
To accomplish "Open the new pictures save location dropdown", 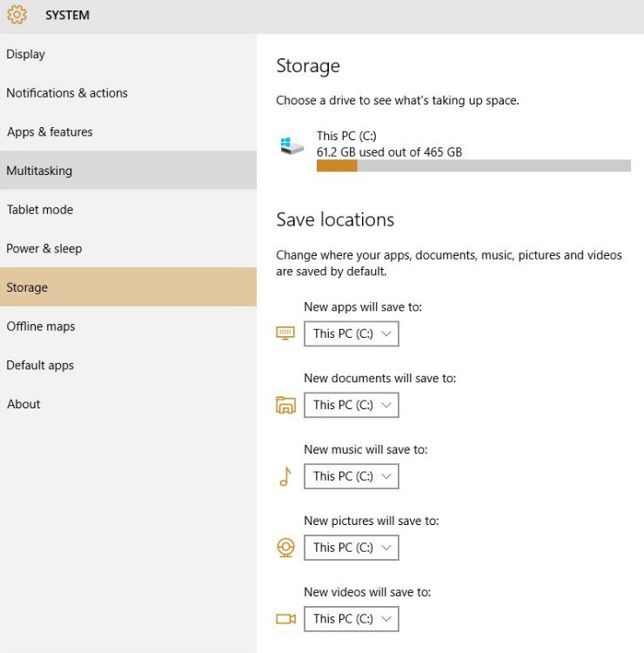I will tap(351, 548).
